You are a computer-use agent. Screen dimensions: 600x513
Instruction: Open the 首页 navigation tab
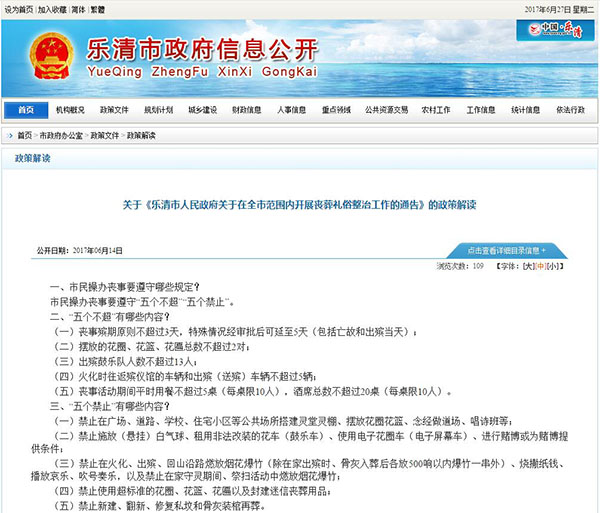(x=24, y=109)
